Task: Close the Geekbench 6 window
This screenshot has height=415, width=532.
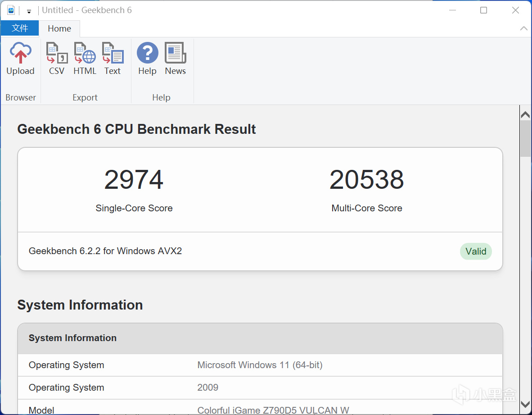Action: tap(515, 10)
